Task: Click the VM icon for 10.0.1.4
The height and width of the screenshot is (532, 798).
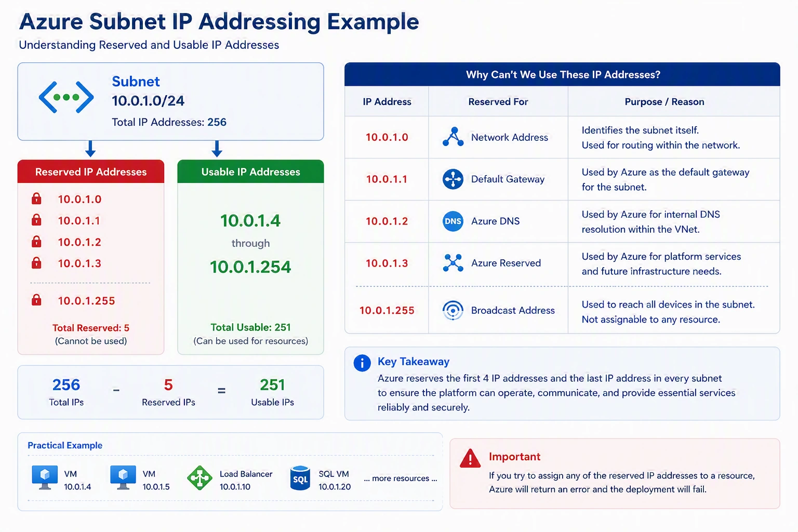Action: [x=45, y=477]
